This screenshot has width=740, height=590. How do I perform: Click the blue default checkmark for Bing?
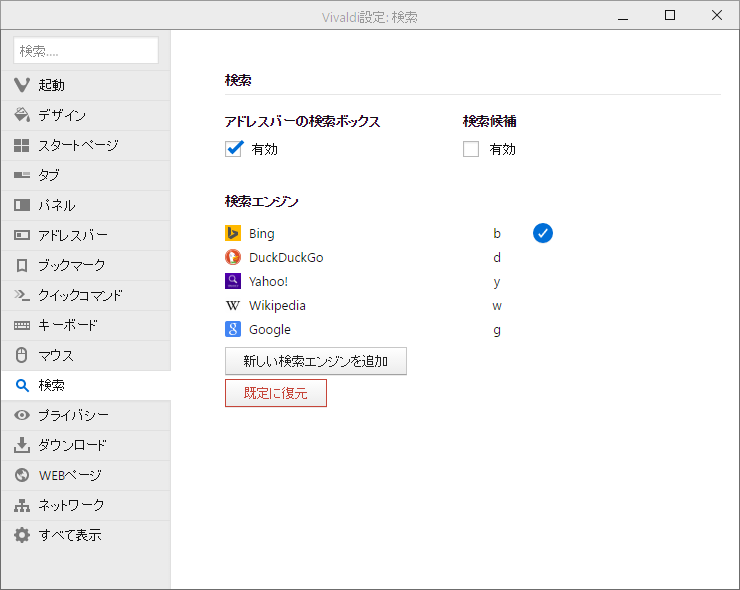coord(543,233)
